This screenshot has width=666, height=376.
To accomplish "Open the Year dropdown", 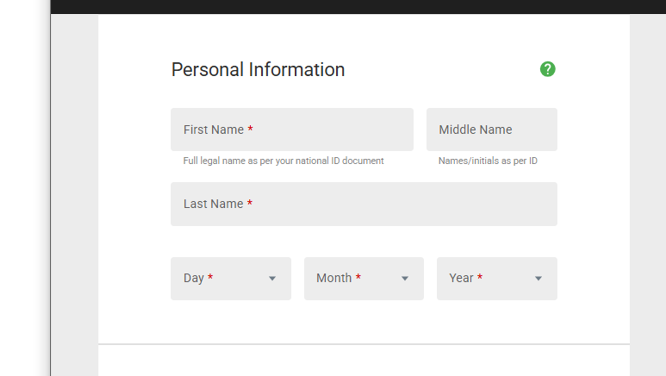I will (x=497, y=278).
